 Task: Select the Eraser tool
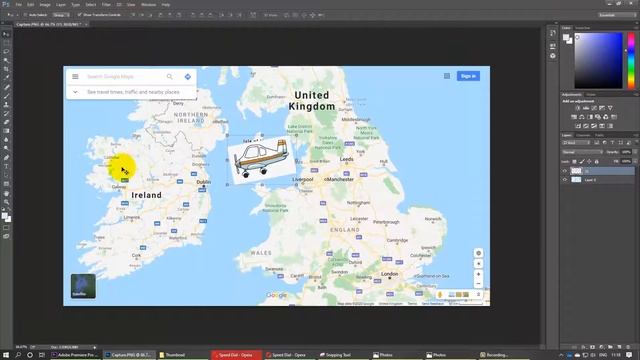6,122
